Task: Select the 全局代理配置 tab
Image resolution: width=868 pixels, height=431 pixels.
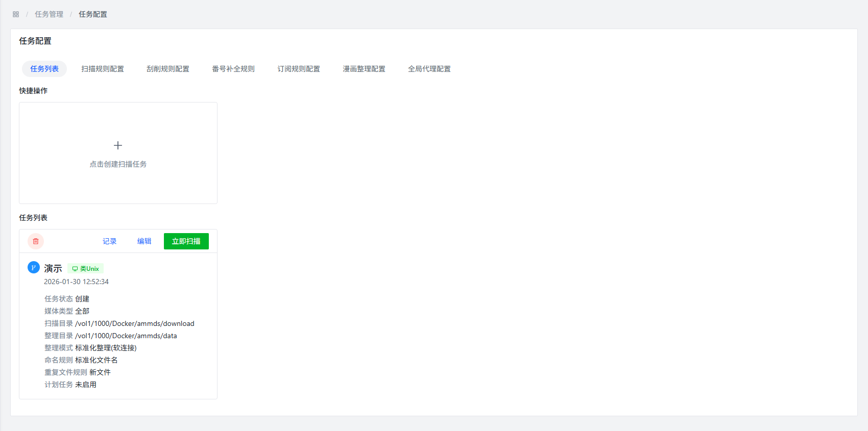Action: tap(429, 69)
